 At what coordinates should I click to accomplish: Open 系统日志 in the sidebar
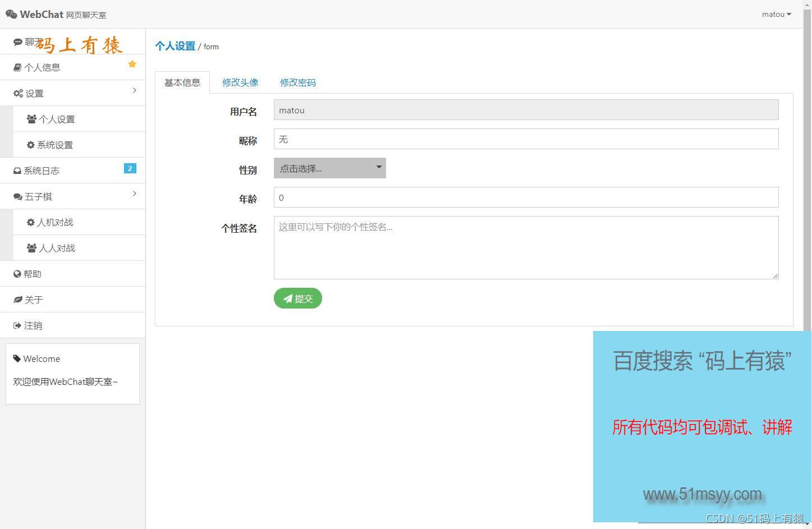click(72, 171)
